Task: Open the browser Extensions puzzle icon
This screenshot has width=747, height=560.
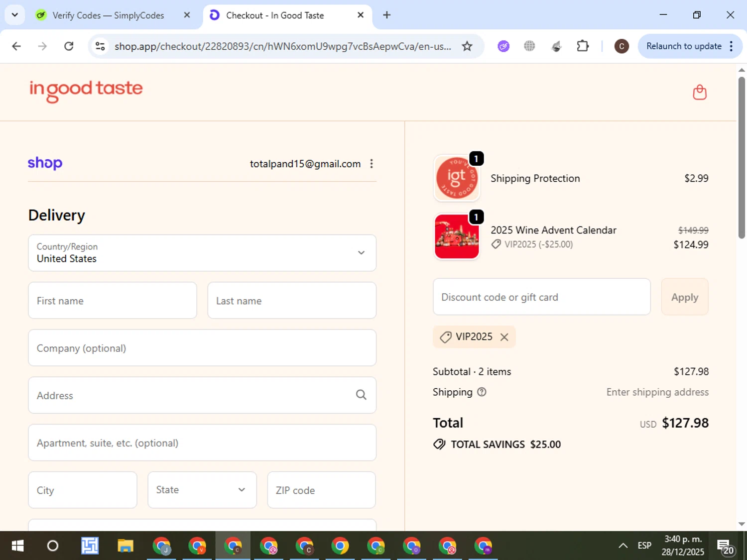Action: coord(583,46)
